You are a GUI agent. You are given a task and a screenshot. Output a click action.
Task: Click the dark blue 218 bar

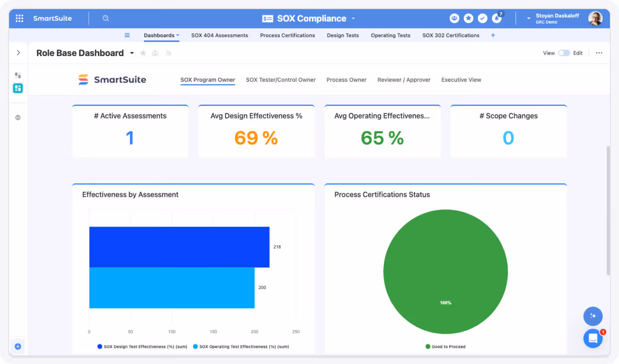coord(179,247)
